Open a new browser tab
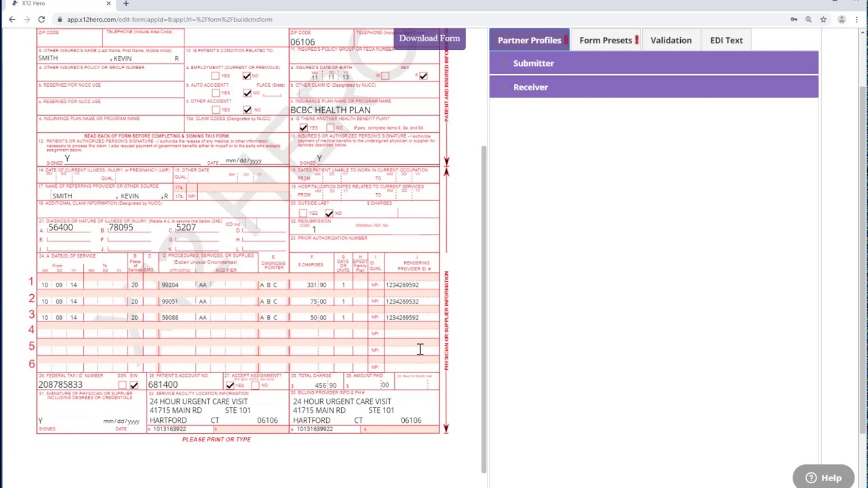 click(x=125, y=4)
